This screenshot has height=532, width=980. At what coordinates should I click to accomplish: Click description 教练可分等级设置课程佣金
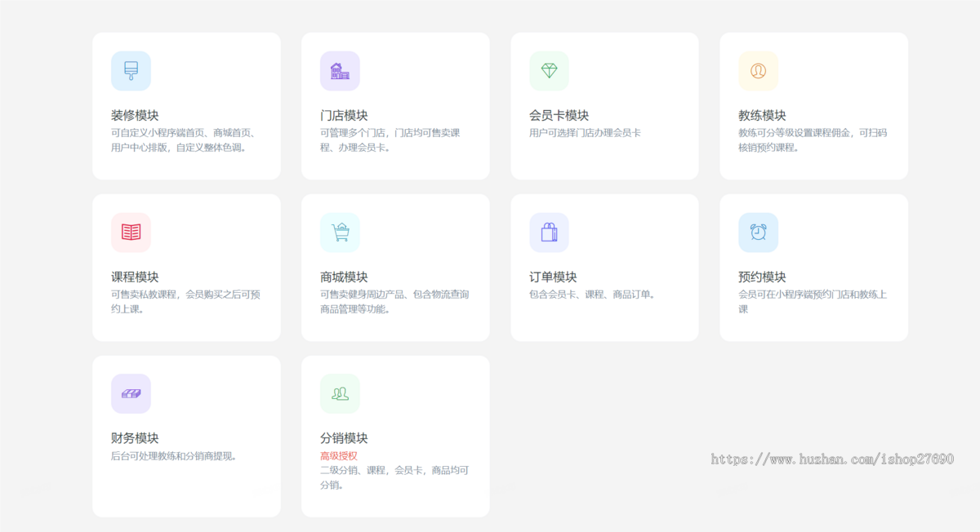(x=813, y=140)
